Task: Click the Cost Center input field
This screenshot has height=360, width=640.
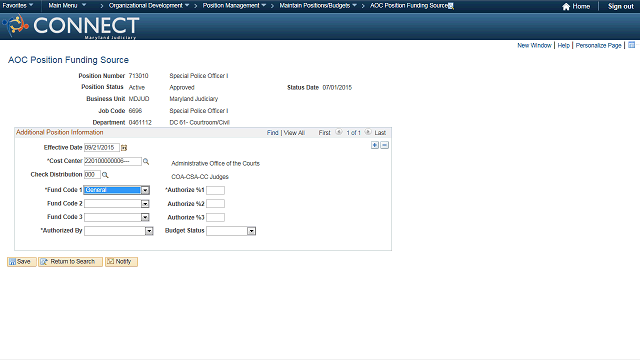Action: [x=113, y=161]
